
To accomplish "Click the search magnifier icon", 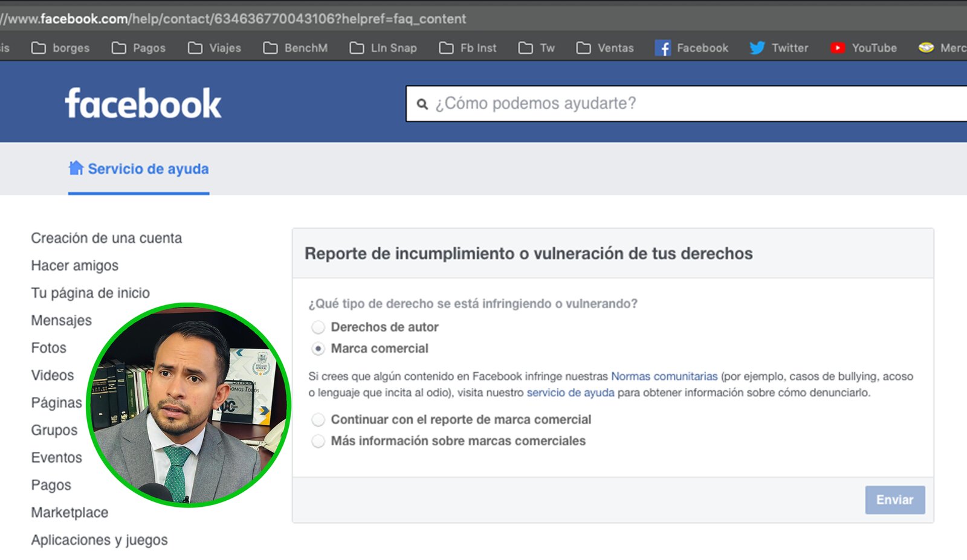I will (422, 104).
